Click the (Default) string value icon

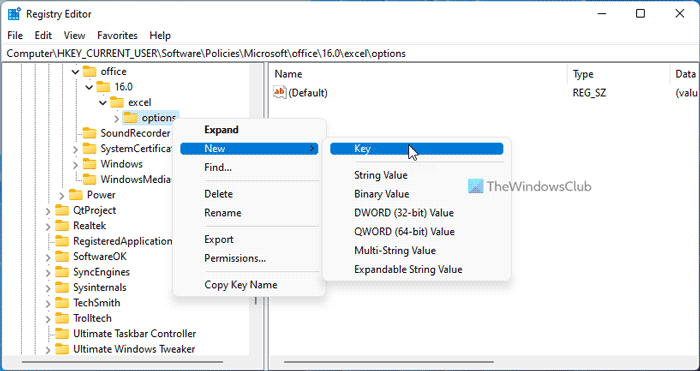pos(279,92)
